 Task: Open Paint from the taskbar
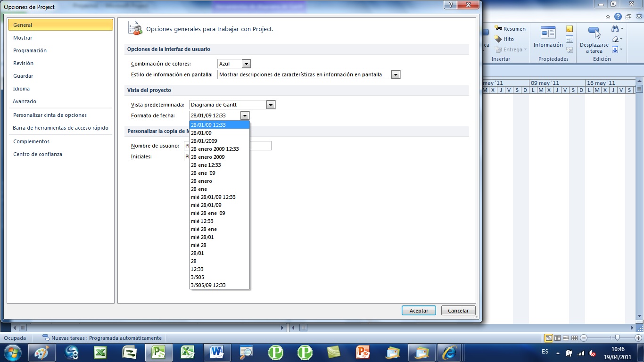point(41,352)
